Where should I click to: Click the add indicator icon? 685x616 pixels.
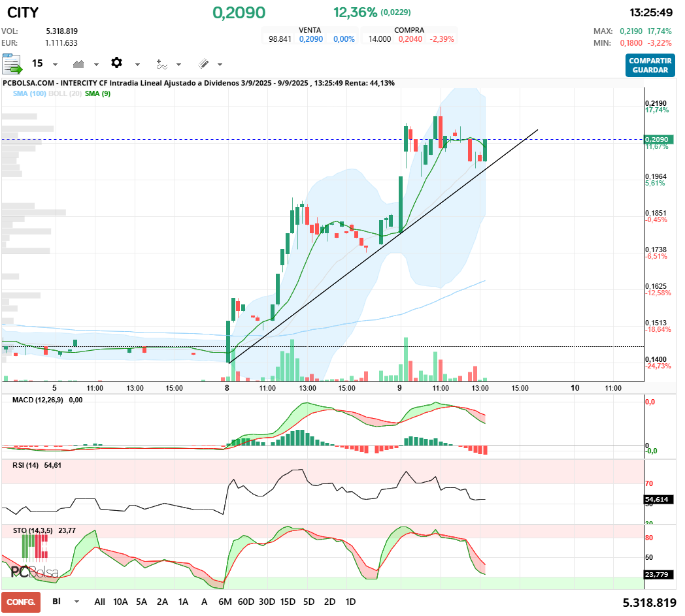(161, 65)
